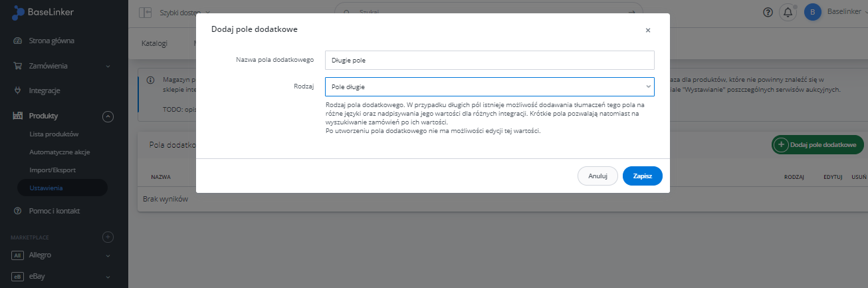The height and width of the screenshot is (288, 868).
Task: Click the sidebar panel toggle icon
Action: 145,13
